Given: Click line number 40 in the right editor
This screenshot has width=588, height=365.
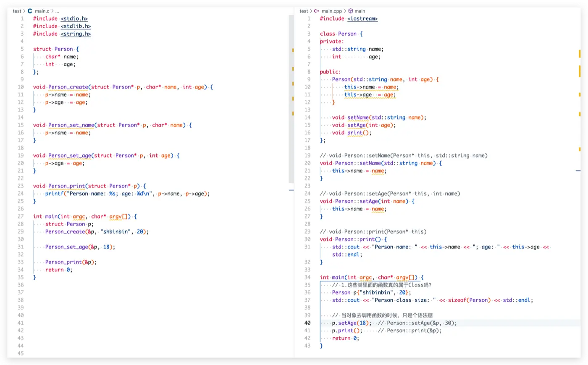Looking at the screenshot, I should coord(307,323).
